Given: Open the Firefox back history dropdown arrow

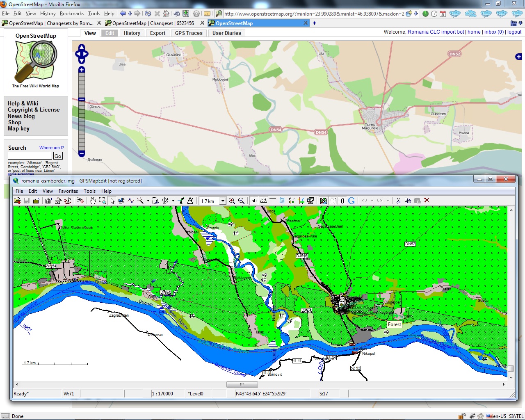Looking at the screenshot, I should (130, 14).
